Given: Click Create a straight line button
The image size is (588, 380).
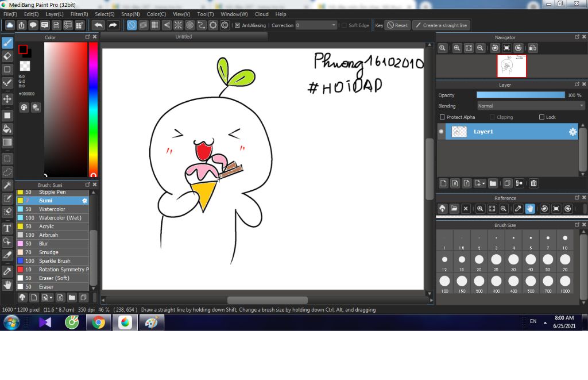Looking at the screenshot, I should [x=442, y=25].
